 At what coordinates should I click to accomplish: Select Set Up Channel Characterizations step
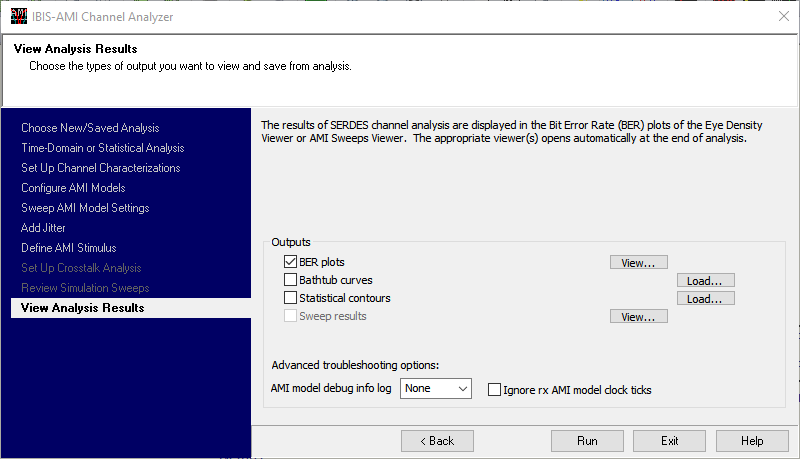coord(100,168)
